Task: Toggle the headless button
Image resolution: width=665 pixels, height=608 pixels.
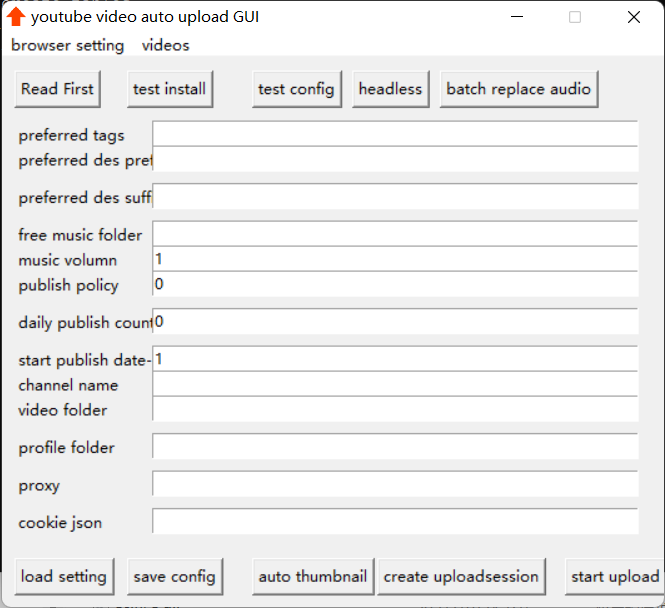Action: tap(391, 89)
